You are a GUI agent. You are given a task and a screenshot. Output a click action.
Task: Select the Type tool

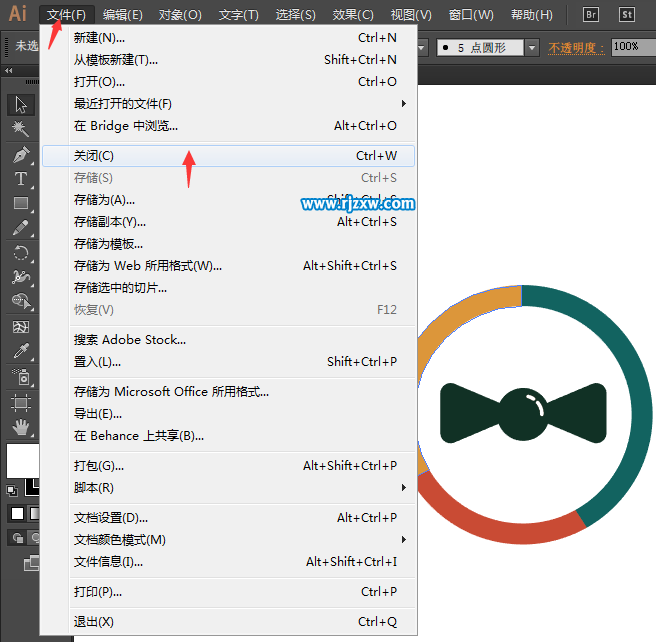20,179
